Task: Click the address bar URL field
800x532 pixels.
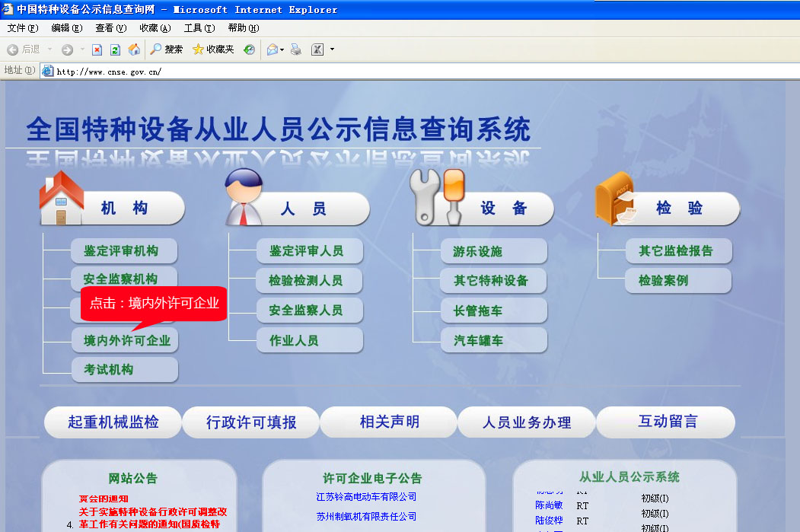Action: 381,71
